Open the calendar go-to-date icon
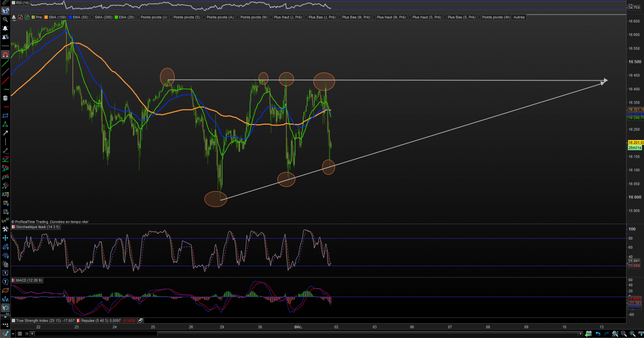The width and height of the screenshot is (644, 338). (x=589, y=334)
